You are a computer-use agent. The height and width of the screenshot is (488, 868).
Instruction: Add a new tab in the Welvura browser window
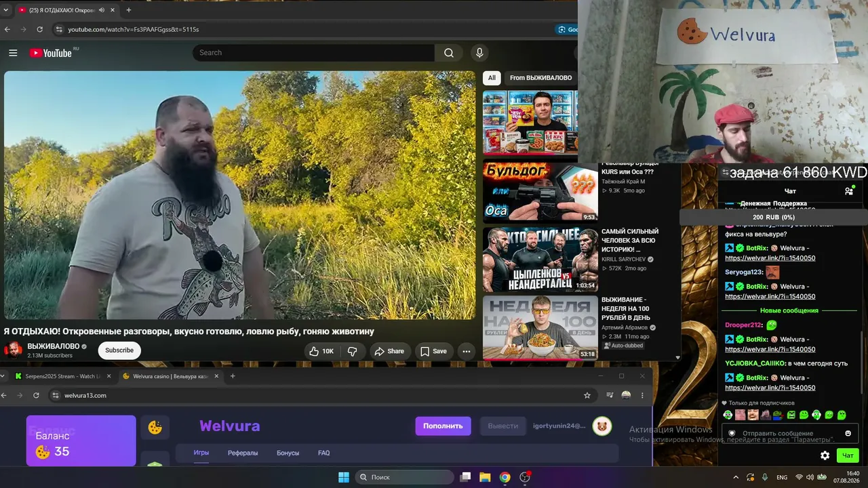click(x=233, y=376)
